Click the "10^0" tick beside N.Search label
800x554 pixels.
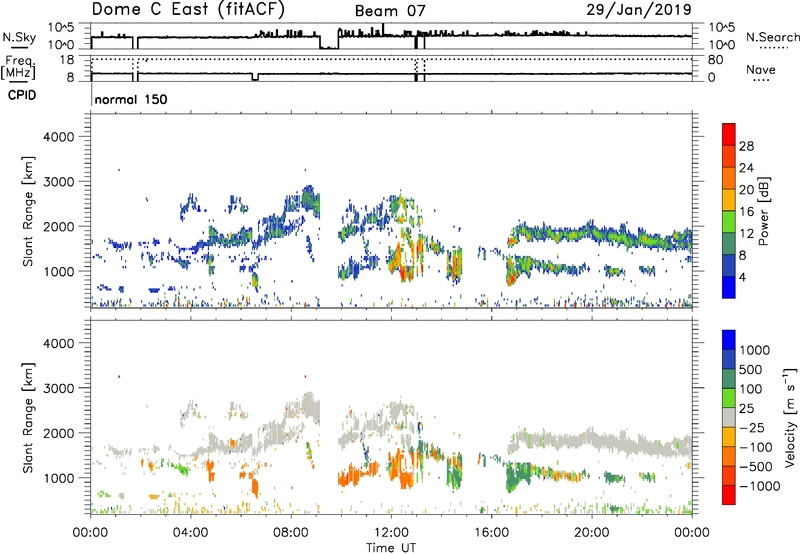[x=721, y=45]
